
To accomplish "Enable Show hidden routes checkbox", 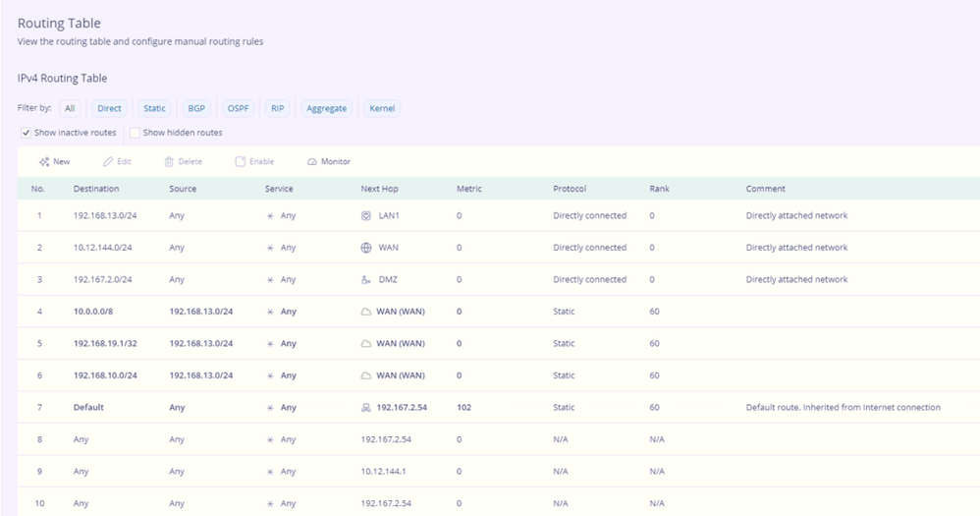I will tap(135, 133).
